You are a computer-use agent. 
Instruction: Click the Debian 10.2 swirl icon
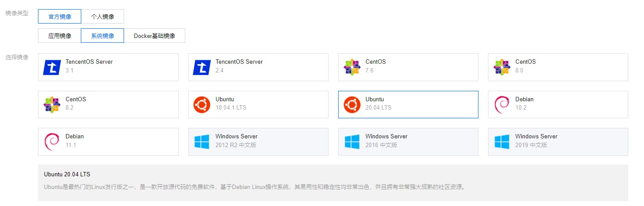pos(502,105)
